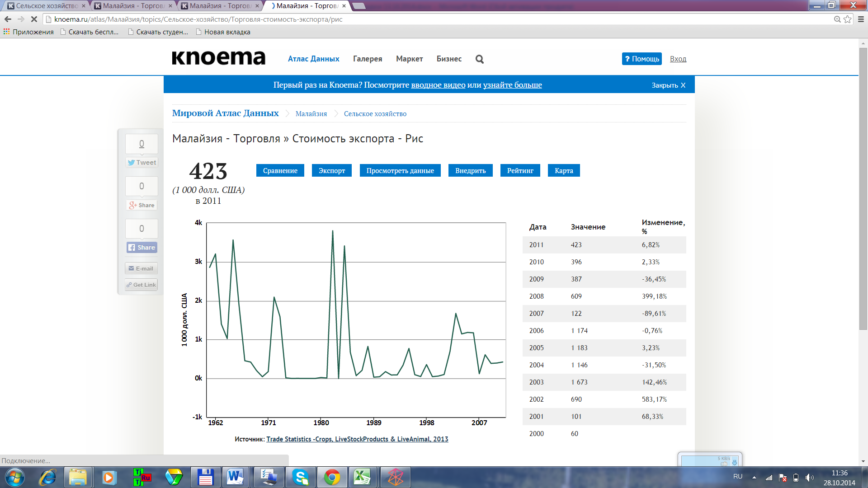The height and width of the screenshot is (488, 868).
Task: Click the page vertical scrollbar
Action: (x=863, y=190)
